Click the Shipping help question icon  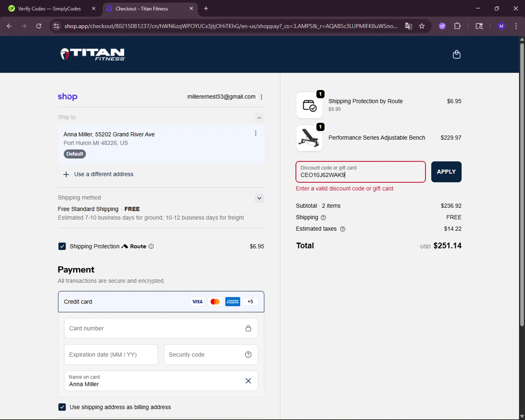(x=323, y=217)
